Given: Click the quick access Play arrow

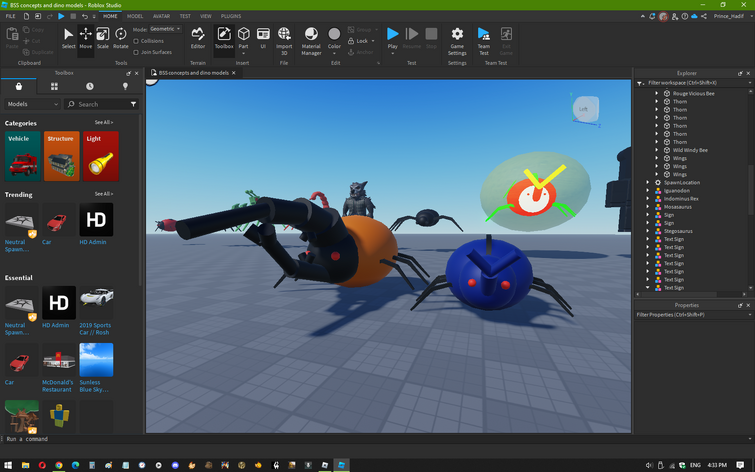Looking at the screenshot, I should pos(61,16).
